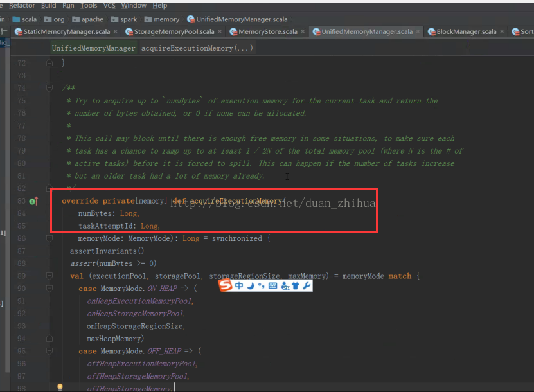This screenshot has height=392, width=534.
Task: Click the intention light bulb at line 98
Action: tap(60, 387)
